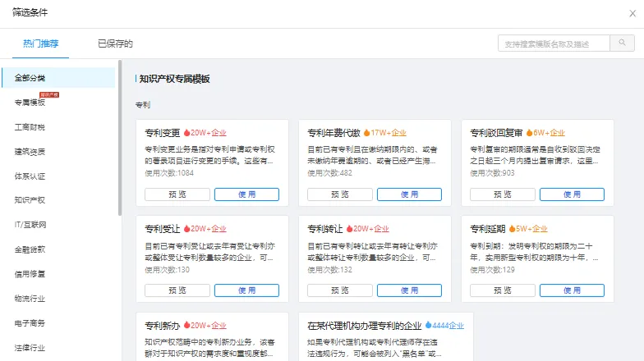Image resolution: width=644 pixels, height=361 pixels.
Task: Click the sidebar category scrollbar
Action: (120, 138)
